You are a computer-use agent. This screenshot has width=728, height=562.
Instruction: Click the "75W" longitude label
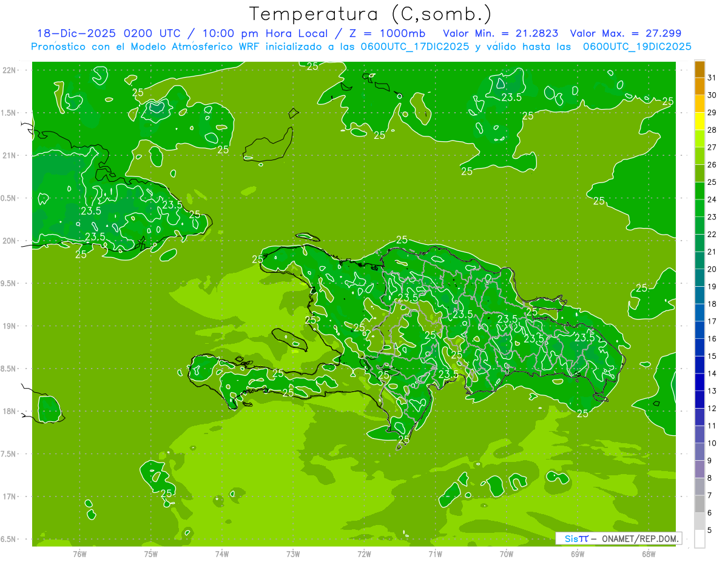click(150, 554)
